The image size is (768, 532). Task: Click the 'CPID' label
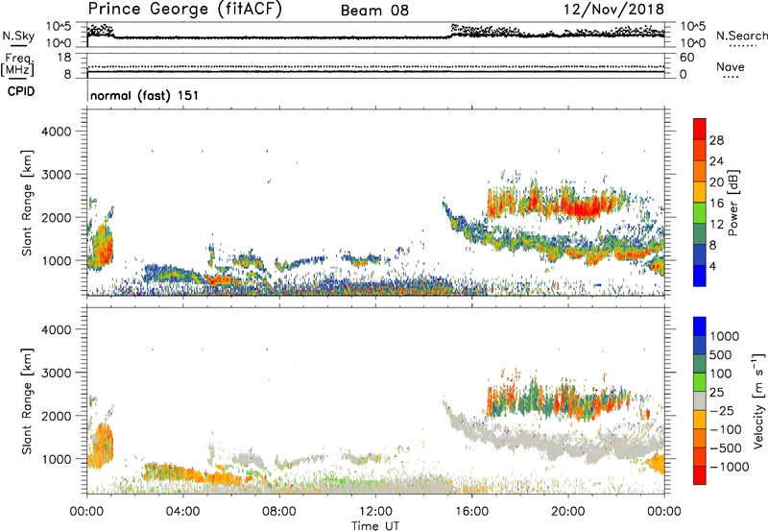(x=21, y=91)
